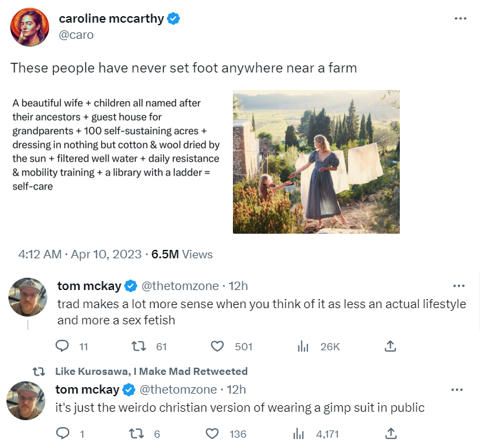Viewport: 480px width, 448px height.
Task: Reply to the gimp suit tweet
Action: (x=63, y=433)
